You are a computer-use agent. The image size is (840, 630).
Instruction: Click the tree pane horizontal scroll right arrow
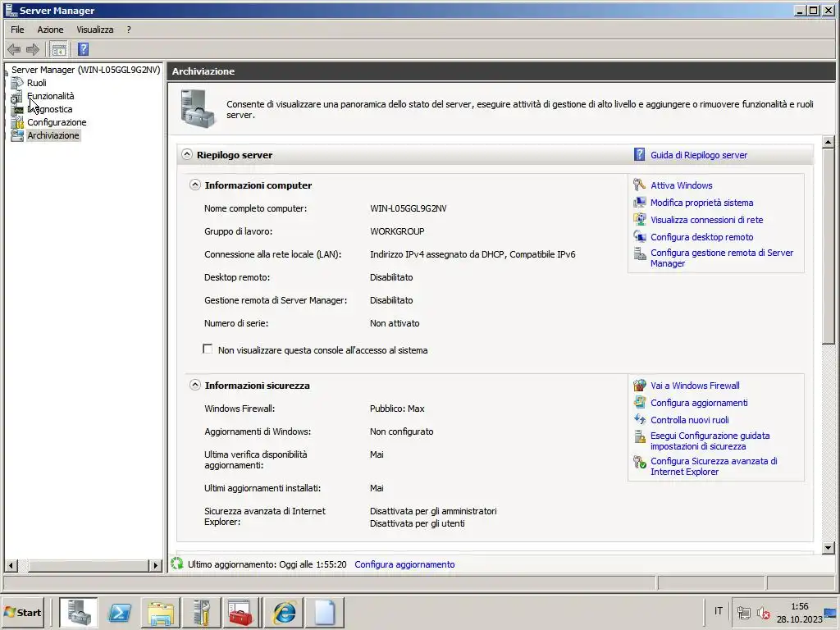(155, 564)
